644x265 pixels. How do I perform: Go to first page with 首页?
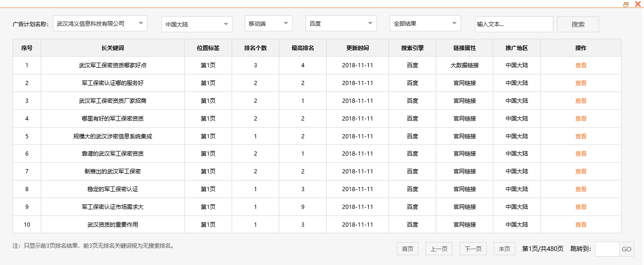pos(408,249)
